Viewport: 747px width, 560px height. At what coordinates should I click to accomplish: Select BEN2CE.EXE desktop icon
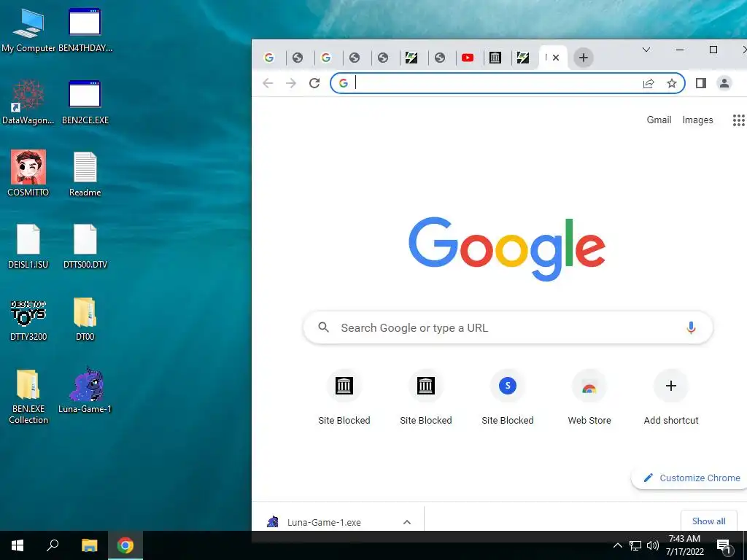85,102
